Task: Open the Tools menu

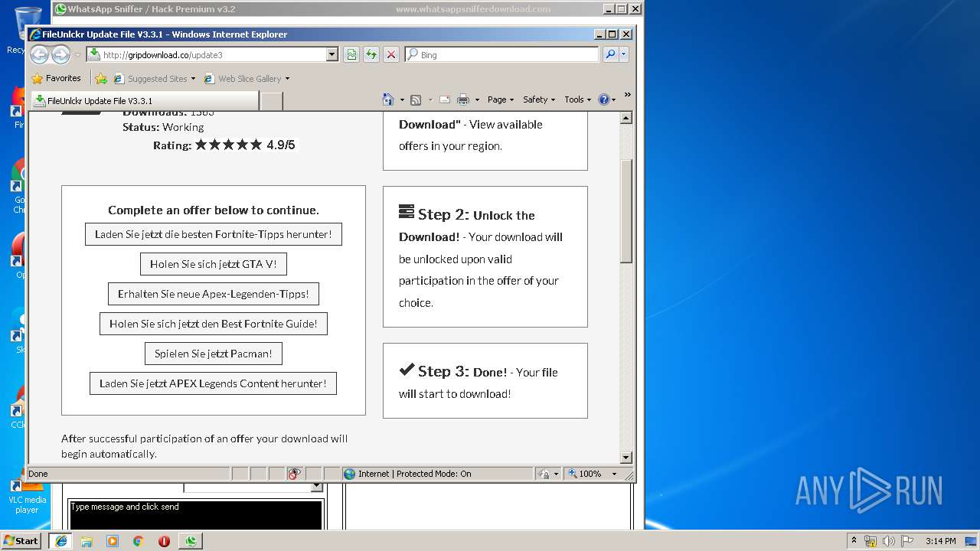Action: [x=578, y=99]
